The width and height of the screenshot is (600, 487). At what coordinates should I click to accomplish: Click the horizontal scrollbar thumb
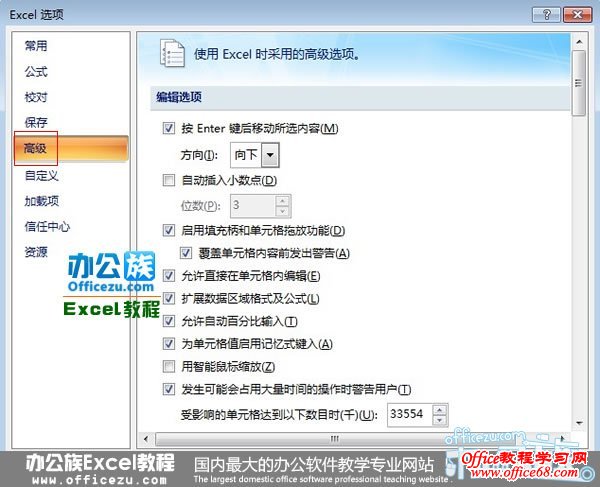tap(335, 439)
